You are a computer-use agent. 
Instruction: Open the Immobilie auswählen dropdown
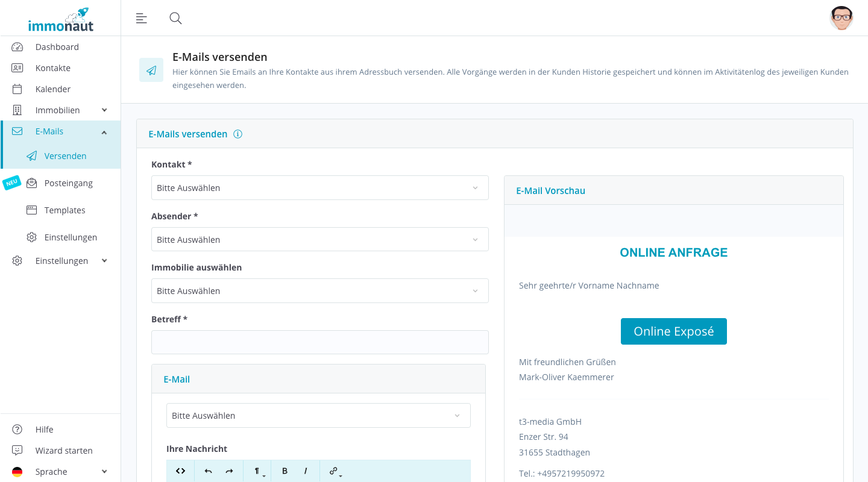pyautogui.click(x=319, y=291)
